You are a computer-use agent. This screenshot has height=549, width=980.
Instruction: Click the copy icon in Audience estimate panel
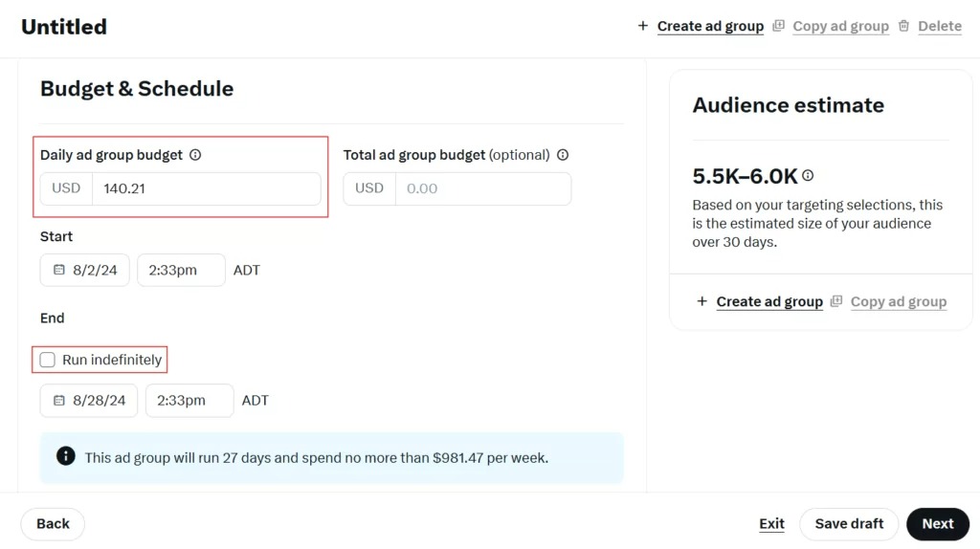(836, 301)
